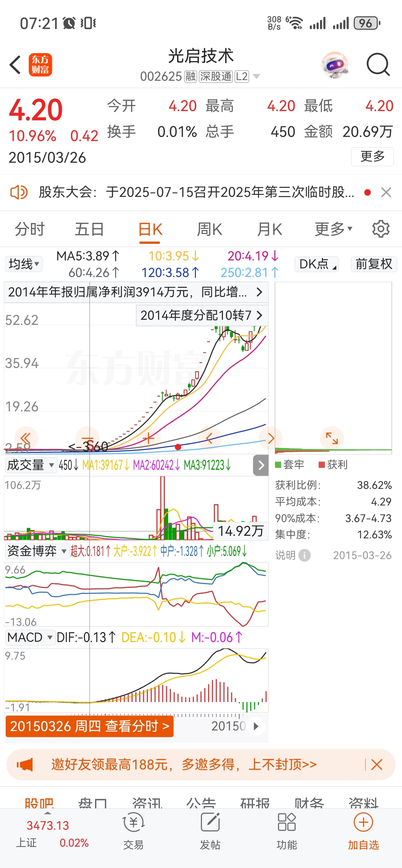
Task: Tap the 14.92万 volume label
Action: pos(241,531)
